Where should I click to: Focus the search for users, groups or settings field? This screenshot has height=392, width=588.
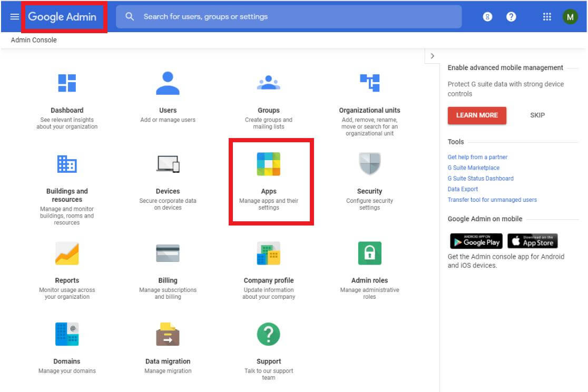pos(289,16)
